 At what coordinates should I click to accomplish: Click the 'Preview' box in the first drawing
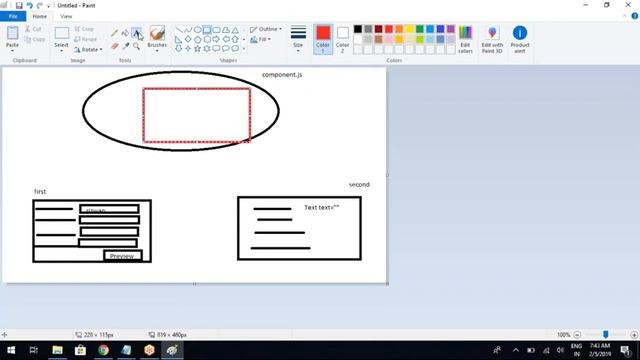point(123,256)
